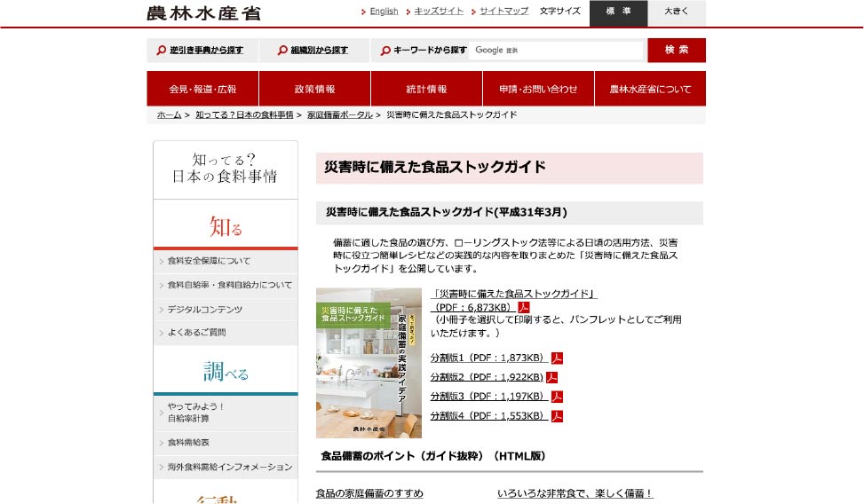This screenshot has height=504, width=864.
Task: Open 食料需給表 in sidebar
Action: pos(226,442)
